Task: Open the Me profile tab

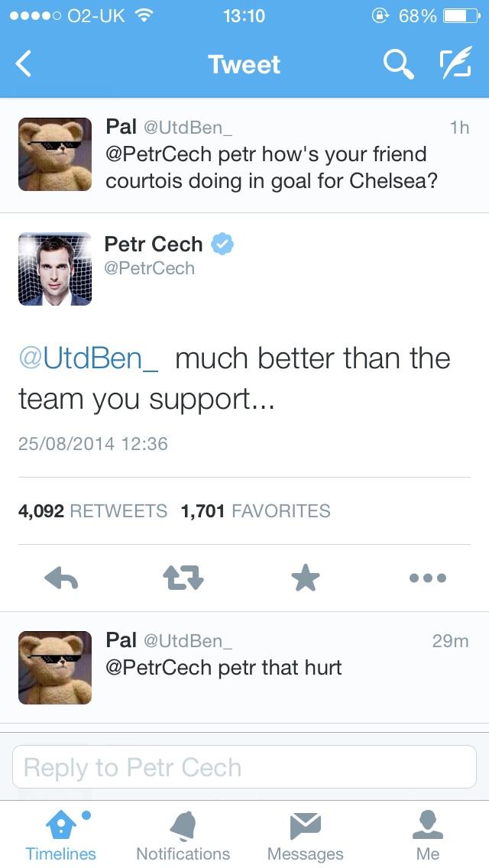Action: point(428,837)
